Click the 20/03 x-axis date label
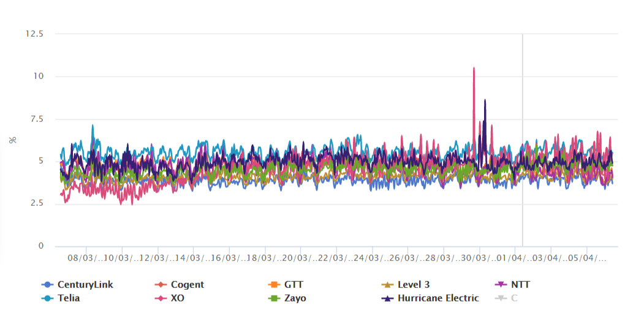644x321 pixels. pos(300,259)
